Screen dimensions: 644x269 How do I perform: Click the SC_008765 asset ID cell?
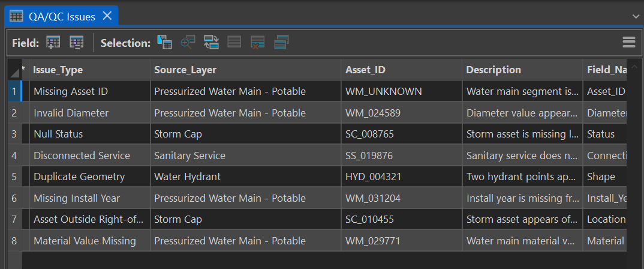point(401,134)
